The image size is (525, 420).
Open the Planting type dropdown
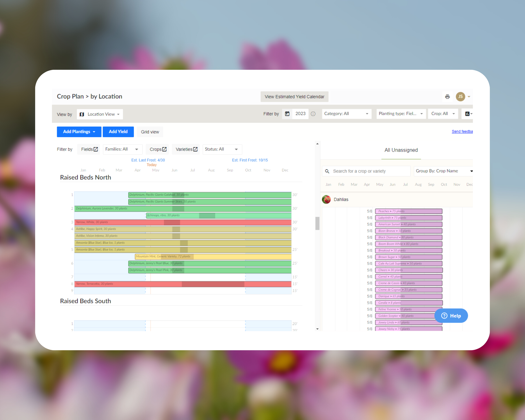(401, 114)
